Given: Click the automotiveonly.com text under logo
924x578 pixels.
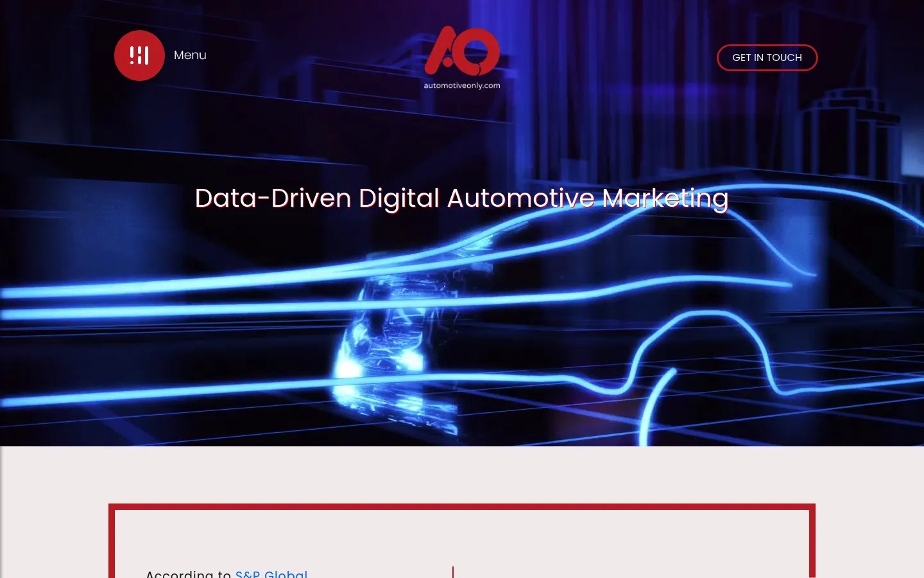Looking at the screenshot, I should (x=462, y=85).
